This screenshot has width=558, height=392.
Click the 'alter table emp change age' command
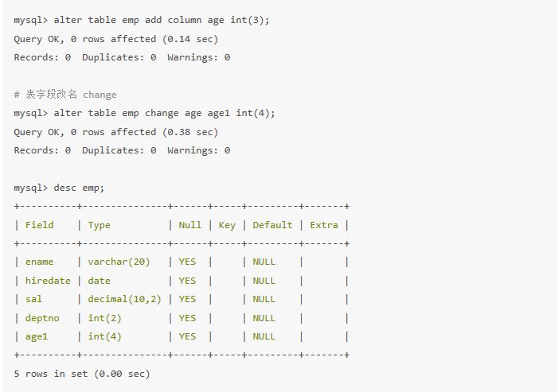pyautogui.click(x=144, y=113)
